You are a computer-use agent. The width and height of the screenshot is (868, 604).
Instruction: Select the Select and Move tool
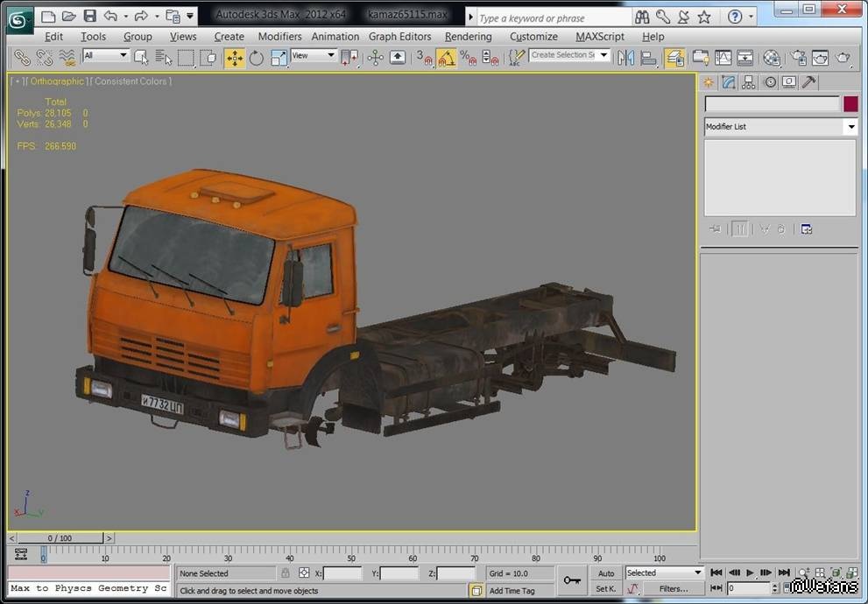coord(235,58)
